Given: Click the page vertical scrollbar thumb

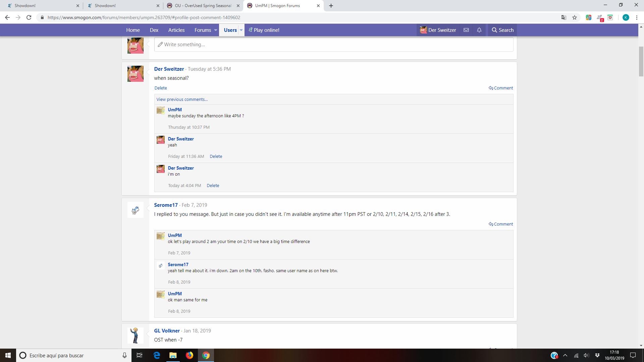Looking at the screenshot, I should 641,62.
